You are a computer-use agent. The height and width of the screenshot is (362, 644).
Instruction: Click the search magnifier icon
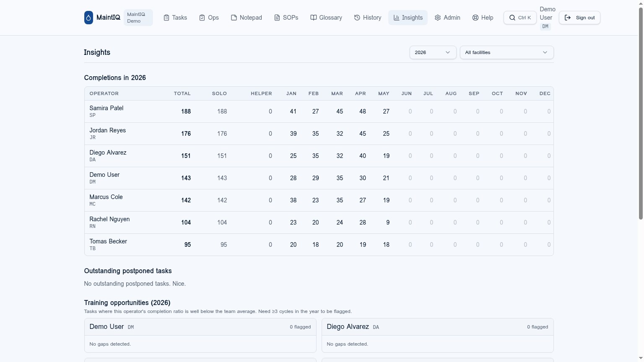click(512, 18)
